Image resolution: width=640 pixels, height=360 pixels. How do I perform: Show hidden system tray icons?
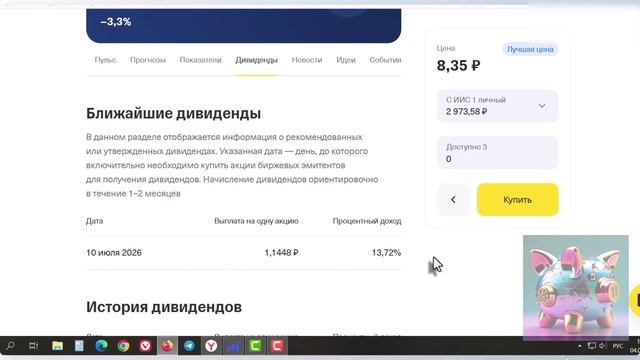pyautogui.click(x=580, y=346)
